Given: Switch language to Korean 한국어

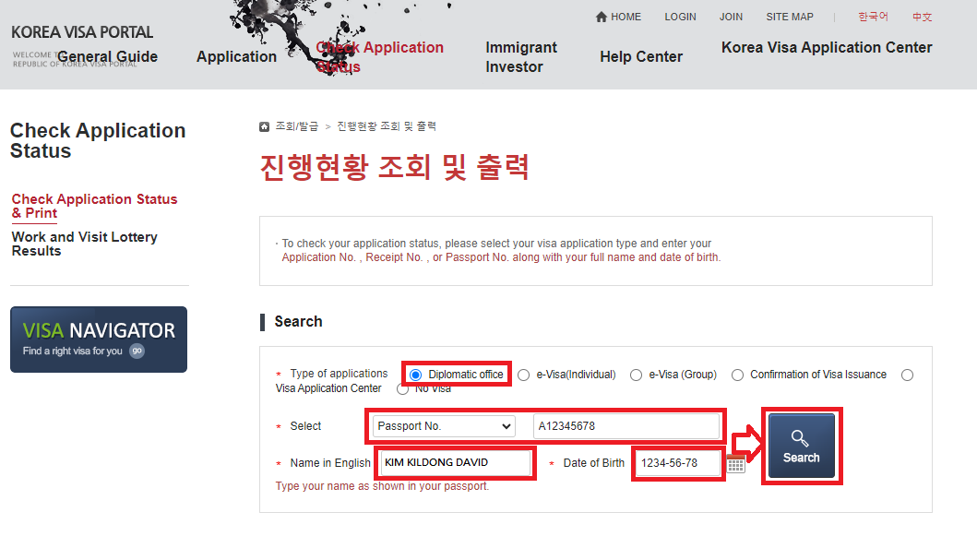Looking at the screenshot, I should tap(873, 17).
